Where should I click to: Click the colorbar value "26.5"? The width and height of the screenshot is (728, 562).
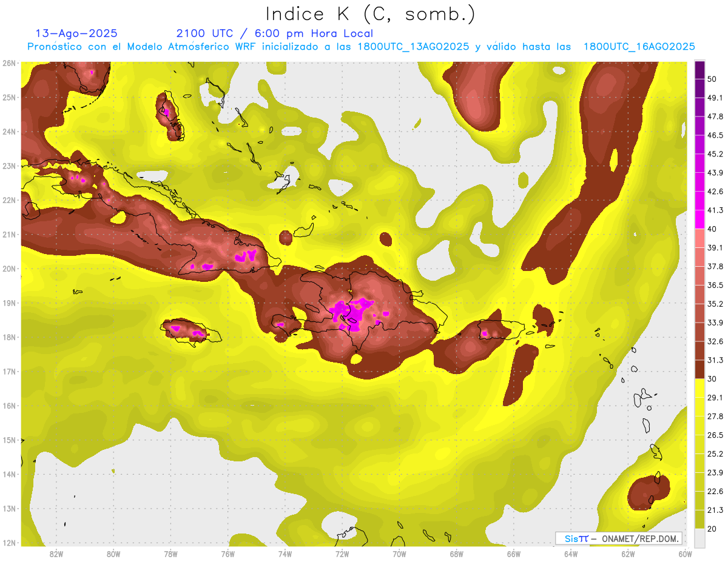(x=715, y=435)
